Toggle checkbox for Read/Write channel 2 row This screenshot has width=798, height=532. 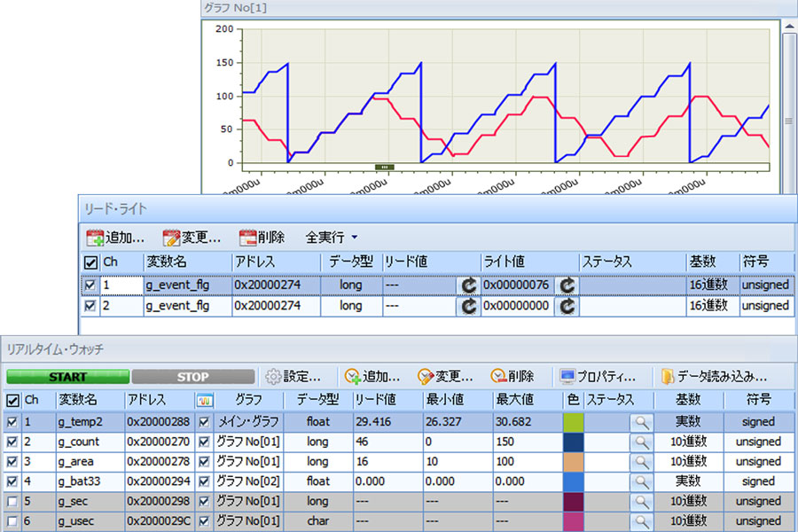90,306
